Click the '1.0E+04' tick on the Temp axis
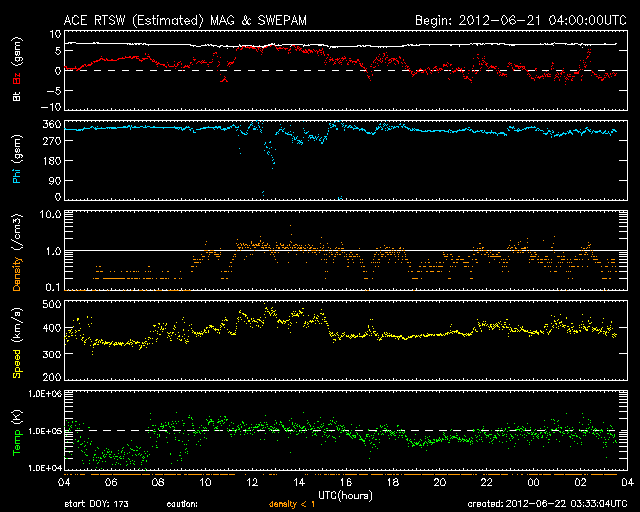This screenshot has width=640, height=512. (45, 468)
